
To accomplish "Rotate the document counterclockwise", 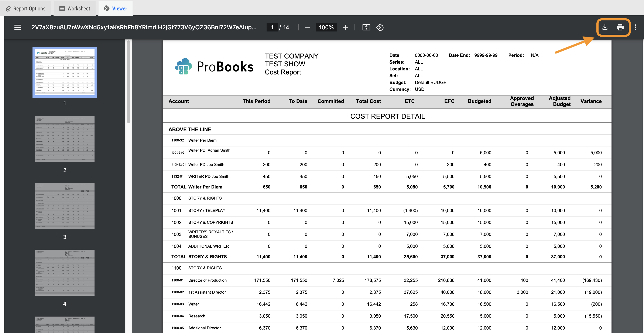I will [380, 27].
